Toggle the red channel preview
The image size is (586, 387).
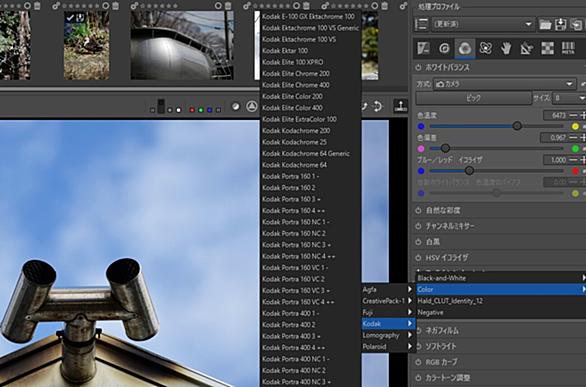(x=192, y=110)
